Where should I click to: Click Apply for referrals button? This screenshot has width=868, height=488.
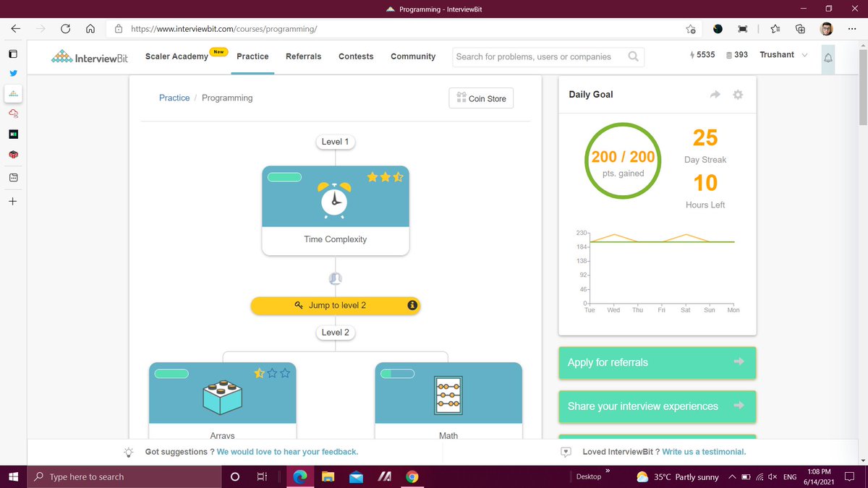(657, 362)
